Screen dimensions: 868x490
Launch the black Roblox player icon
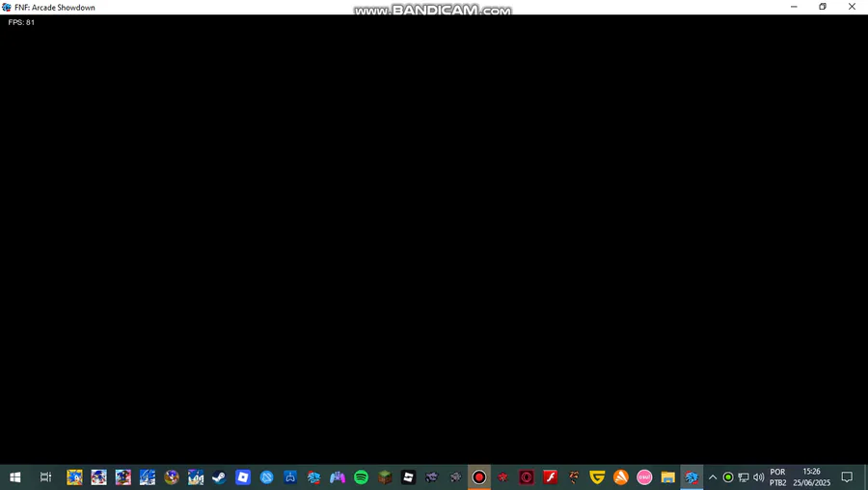(409, 476)
